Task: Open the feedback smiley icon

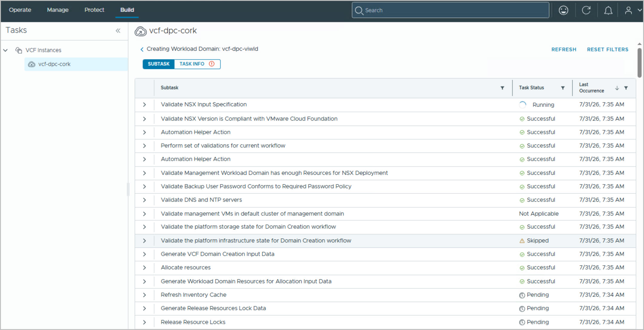Action: (563, 10)
